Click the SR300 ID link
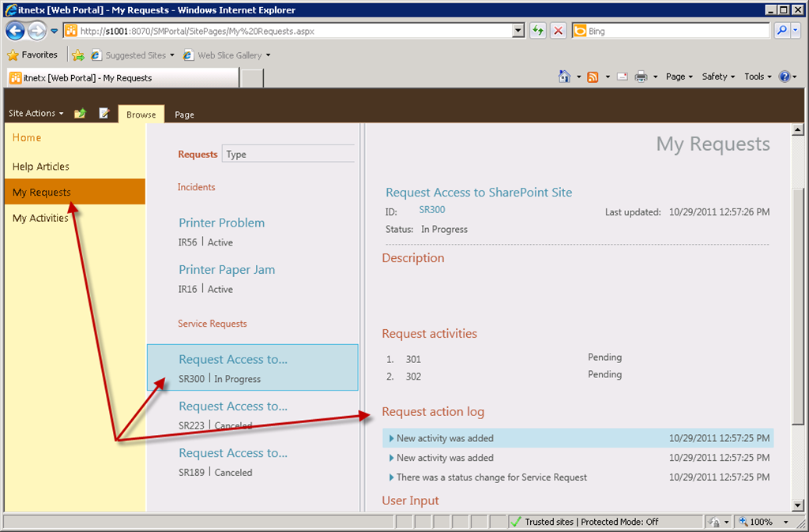This screenshot has width=809, height=532. (432, 210)
